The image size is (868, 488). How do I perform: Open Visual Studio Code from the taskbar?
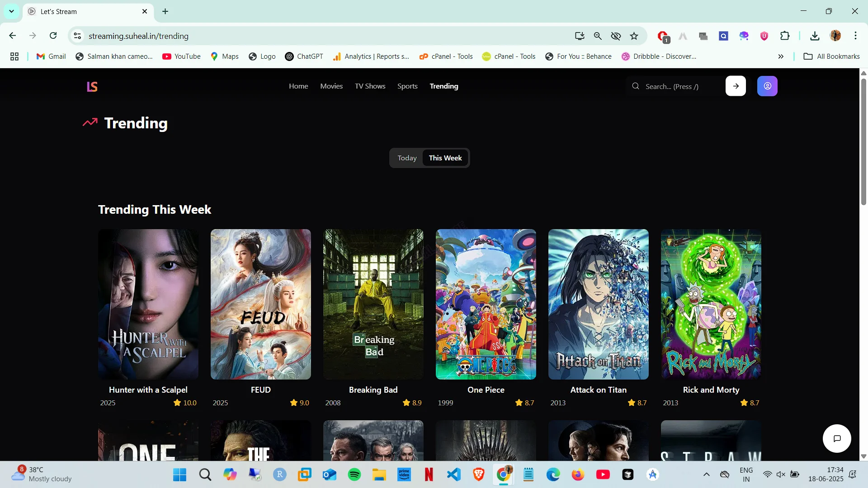pos(454,474)
